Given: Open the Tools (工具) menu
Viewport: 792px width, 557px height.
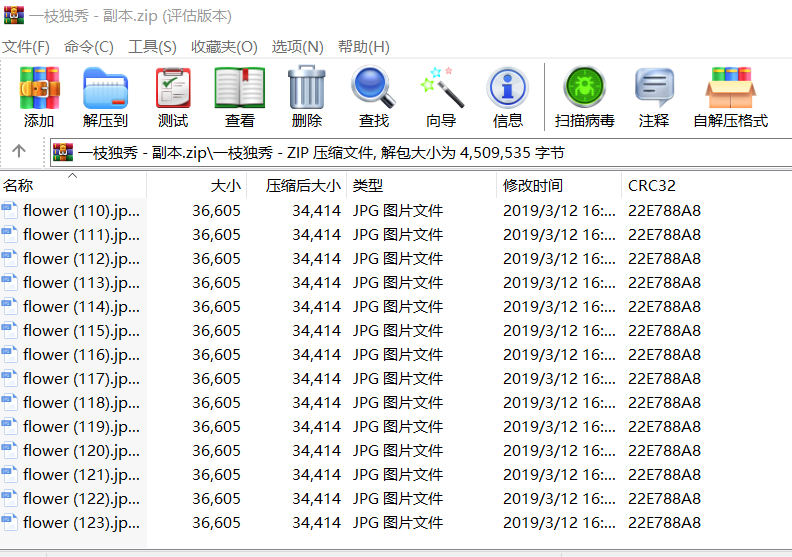Looking at the screenshot, I should 153,47.
